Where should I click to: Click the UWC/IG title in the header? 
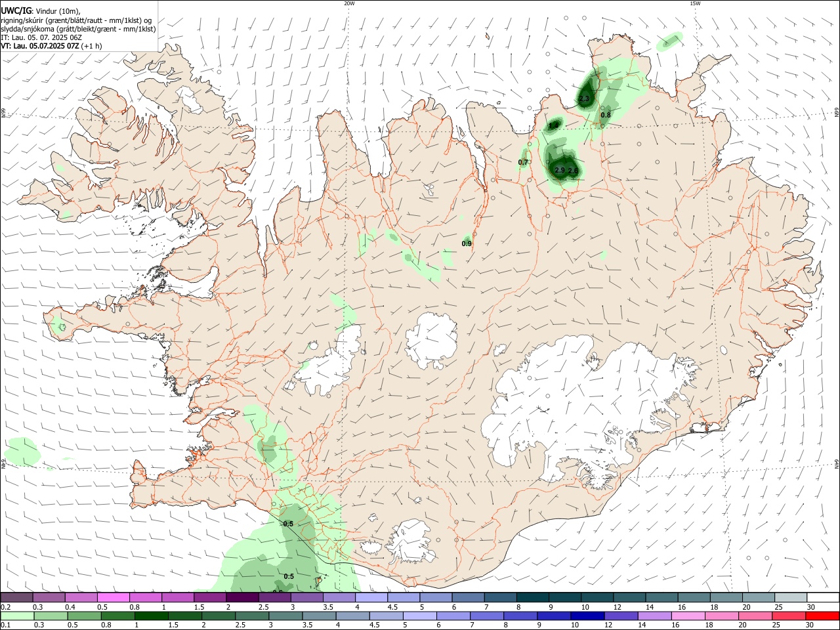pos(16,10)
